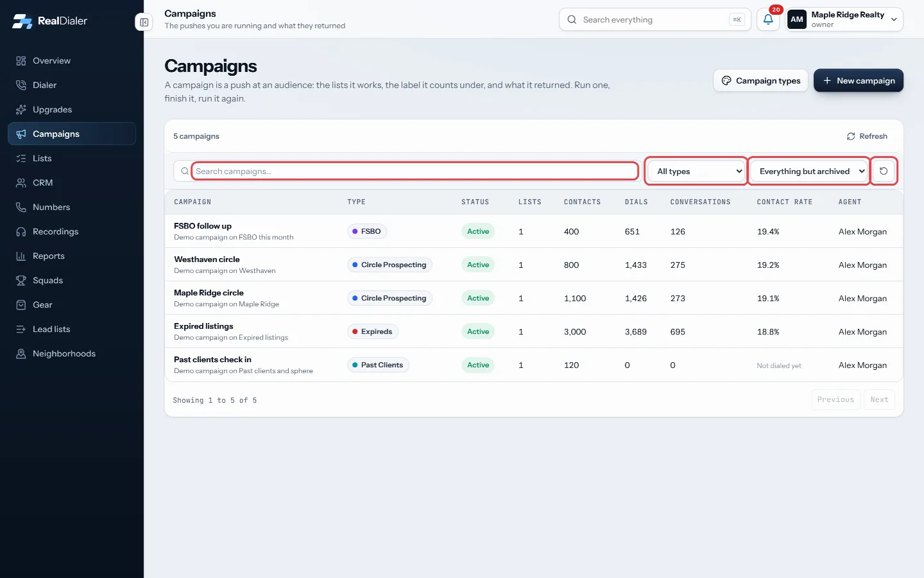Collapse the sidebar panel toggle icon
Viewport: 924px width, 578px height.
coord(144,22)
